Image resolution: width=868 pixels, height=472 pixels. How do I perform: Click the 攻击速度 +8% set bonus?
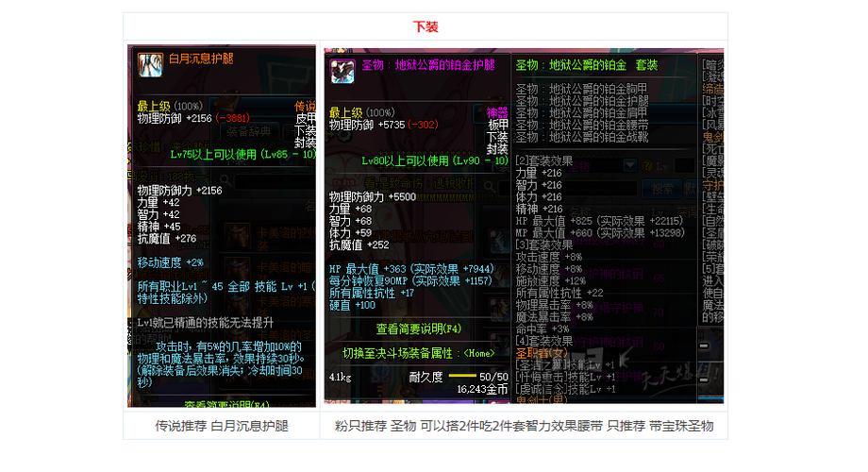549,257
